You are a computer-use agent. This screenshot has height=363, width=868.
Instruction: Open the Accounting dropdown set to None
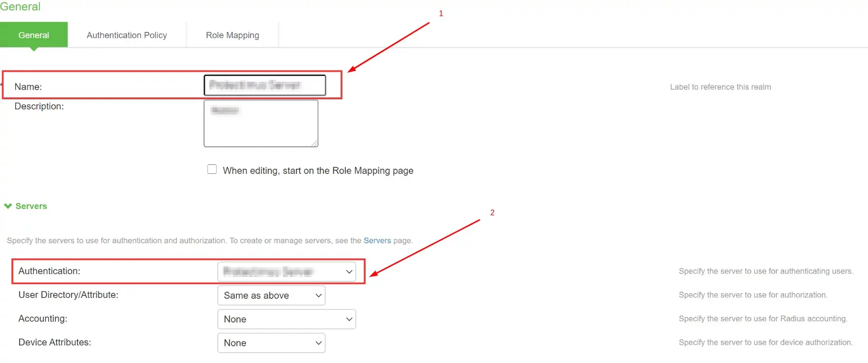287,319
